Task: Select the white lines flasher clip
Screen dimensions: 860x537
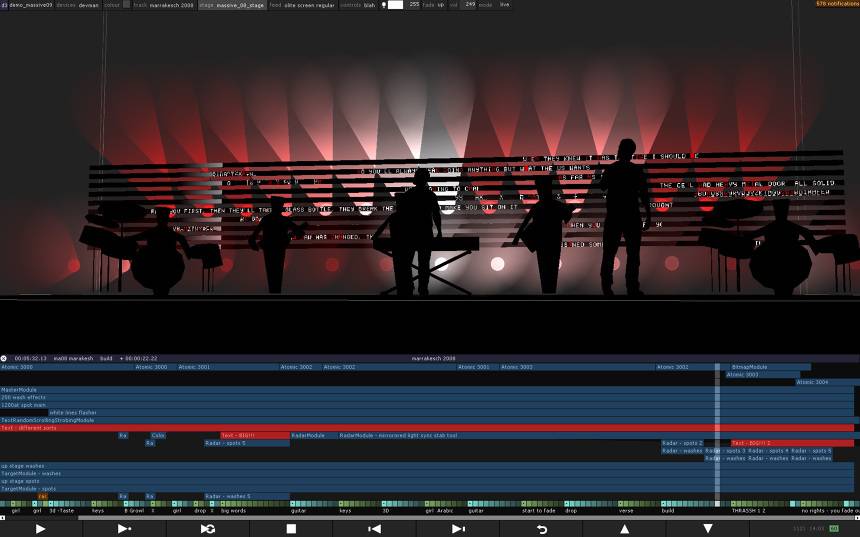Action: [451, 412]
